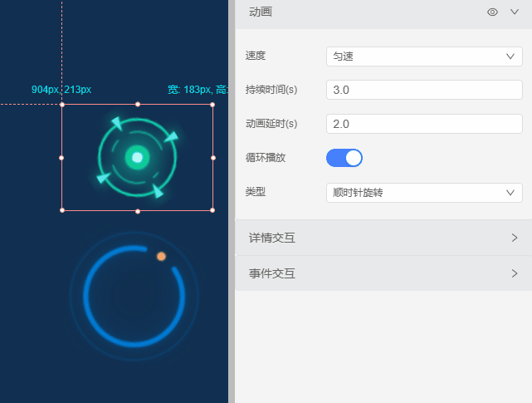This screenshot has width=532, height=403.
Task: Expand the 事件交互 section
Action: [x=383, y=273]
